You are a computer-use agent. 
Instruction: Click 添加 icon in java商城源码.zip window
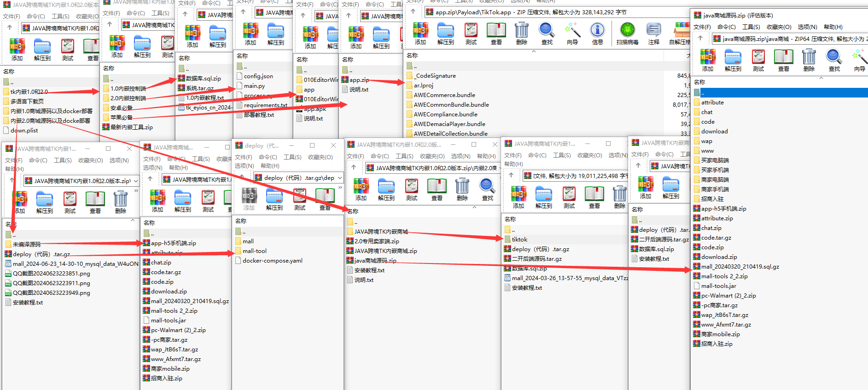click(708, 60)
